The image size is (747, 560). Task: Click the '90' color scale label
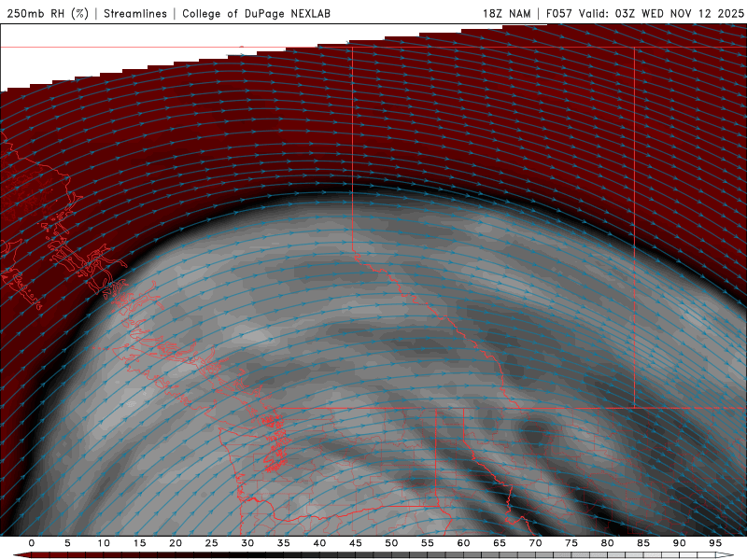(x=679, y=543)
